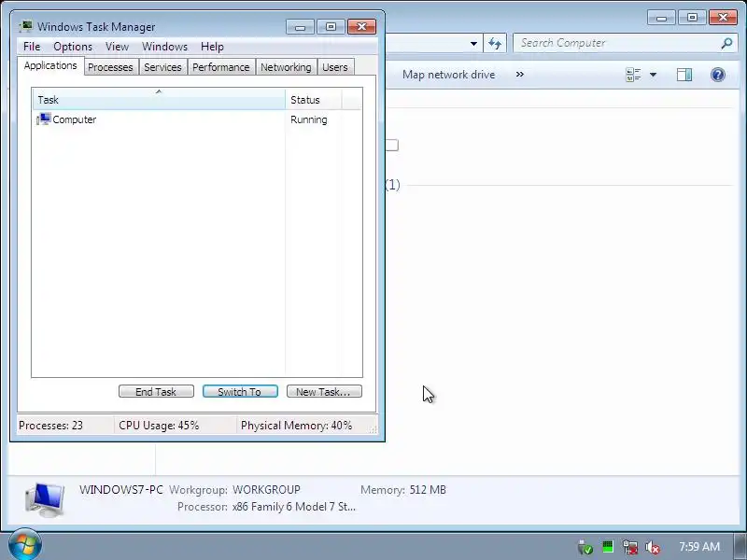Switch to the Services tab
Screen dimensions: 747x560
pos(162,67)
